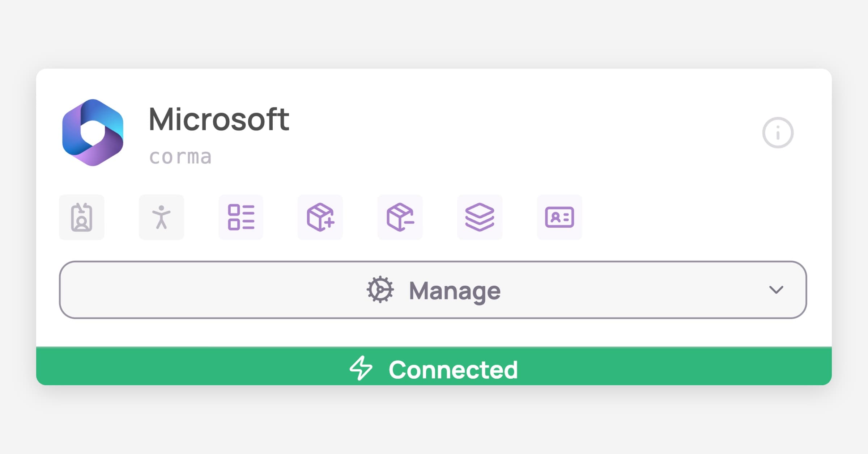Screen dimensions: 868x454
Task: Click blank area right of capability icons
Action: click(x=687, y=217)
